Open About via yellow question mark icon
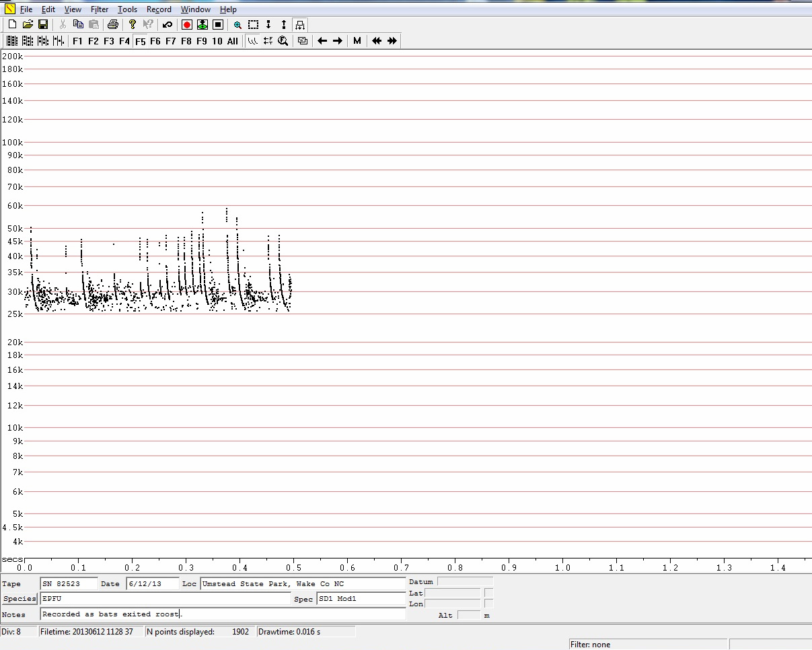The height and width of the screenshot is (650, 812). pyautogui.click(x=133, y=24)
